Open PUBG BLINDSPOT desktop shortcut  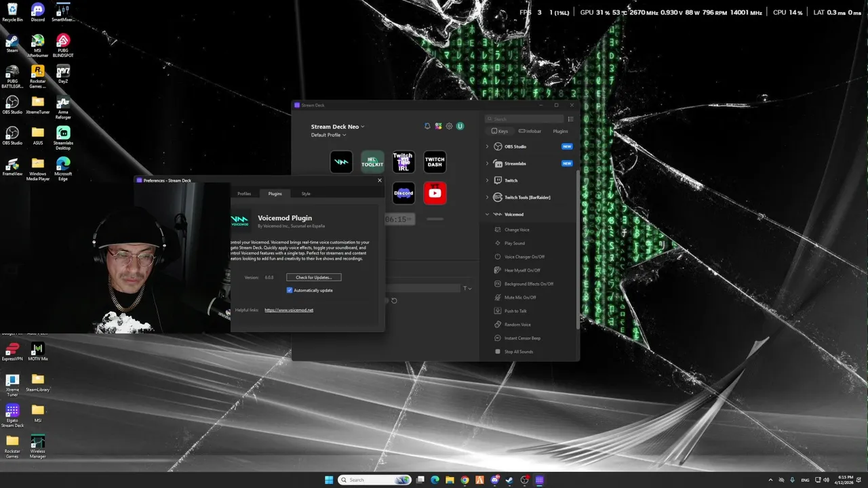pyautogui.click(x=63, y=45)
